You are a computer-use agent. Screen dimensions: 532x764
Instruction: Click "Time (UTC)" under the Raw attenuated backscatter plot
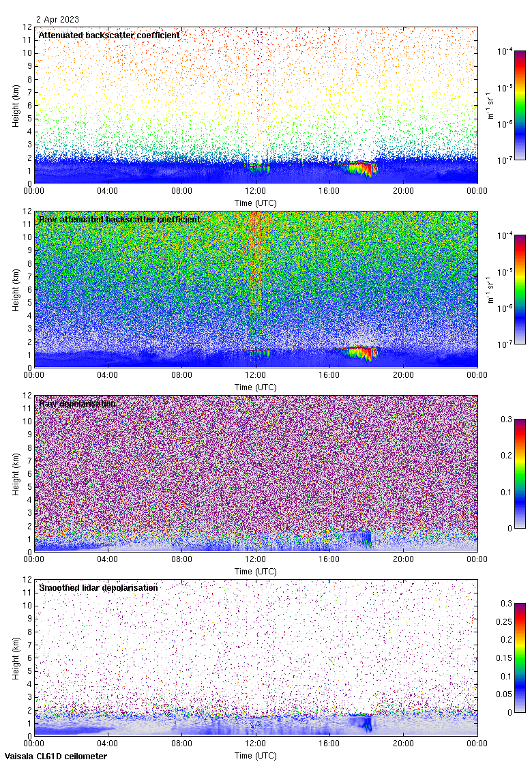tap(255, 387)
